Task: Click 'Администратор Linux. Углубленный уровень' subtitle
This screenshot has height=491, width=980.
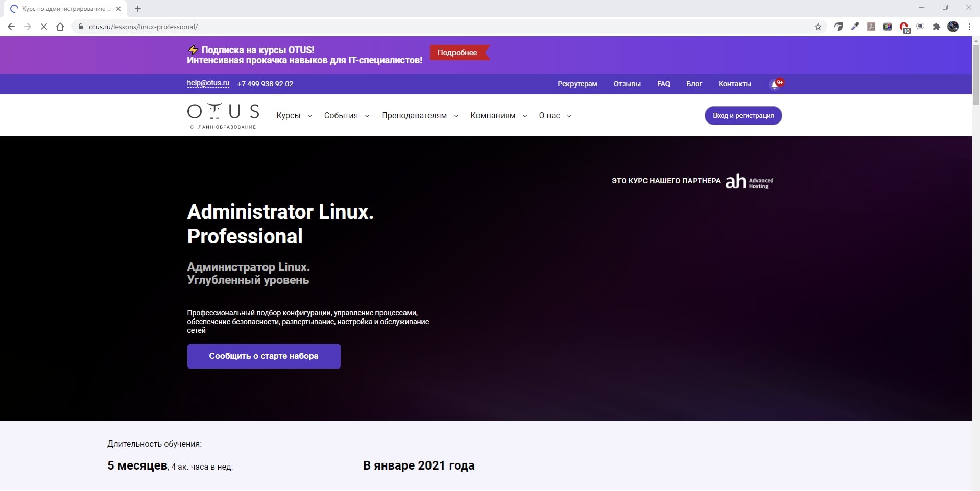Action: 248,274
